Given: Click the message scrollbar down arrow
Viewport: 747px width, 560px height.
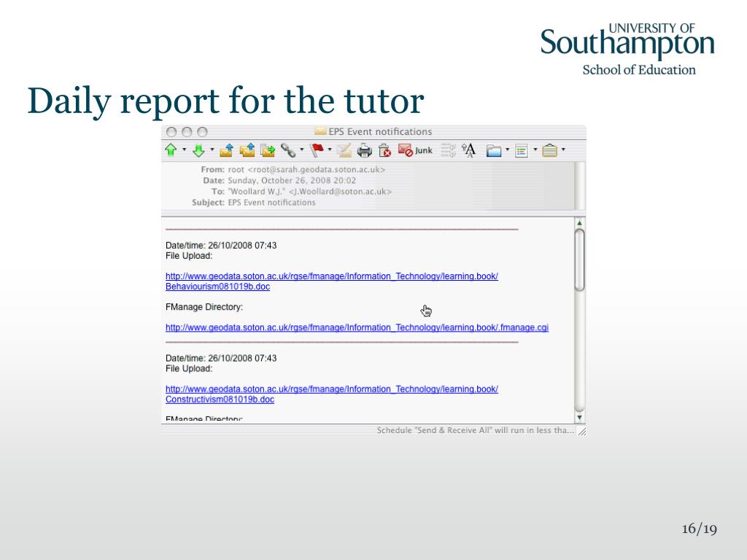Looking at the screenshot, I should (579, 418).
